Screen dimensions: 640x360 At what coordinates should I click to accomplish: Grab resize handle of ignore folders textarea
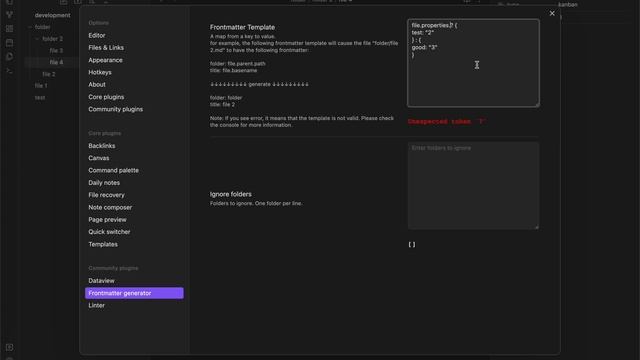(536, 227)
